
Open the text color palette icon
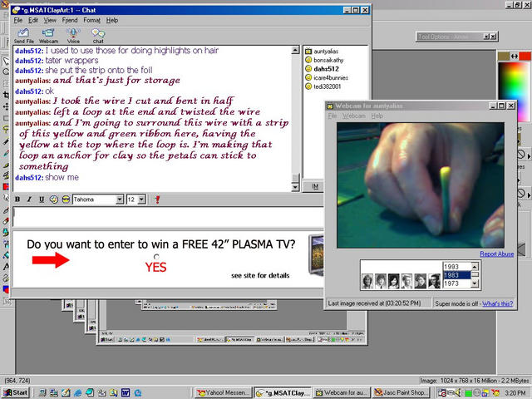53,199
